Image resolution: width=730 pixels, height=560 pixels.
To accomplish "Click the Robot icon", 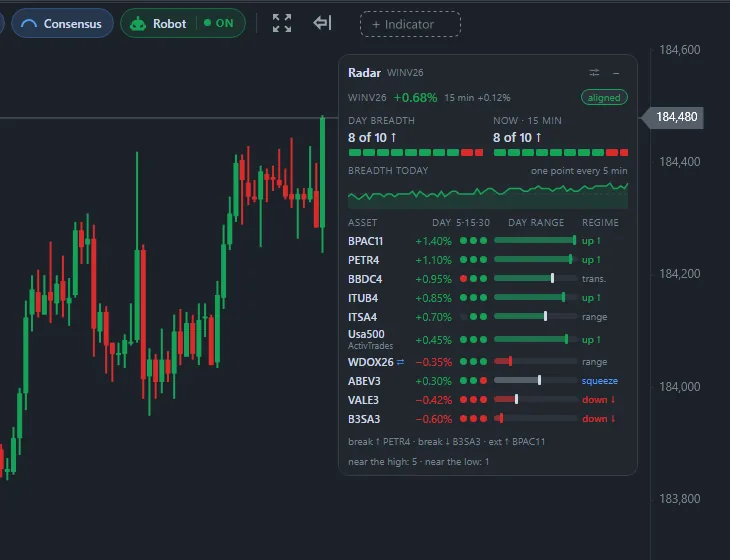I will click(x=138, y=24).
